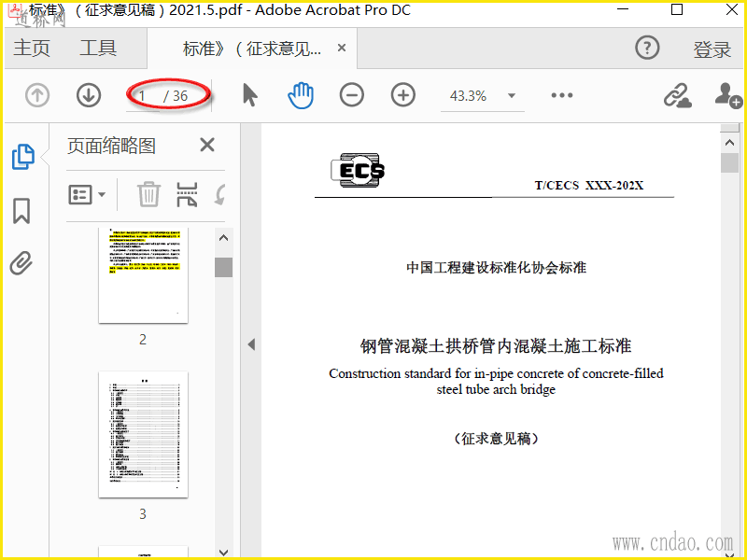The image size is (747, 560).
Task: Click the thumbnail label 2
Action: click(143, 340)
